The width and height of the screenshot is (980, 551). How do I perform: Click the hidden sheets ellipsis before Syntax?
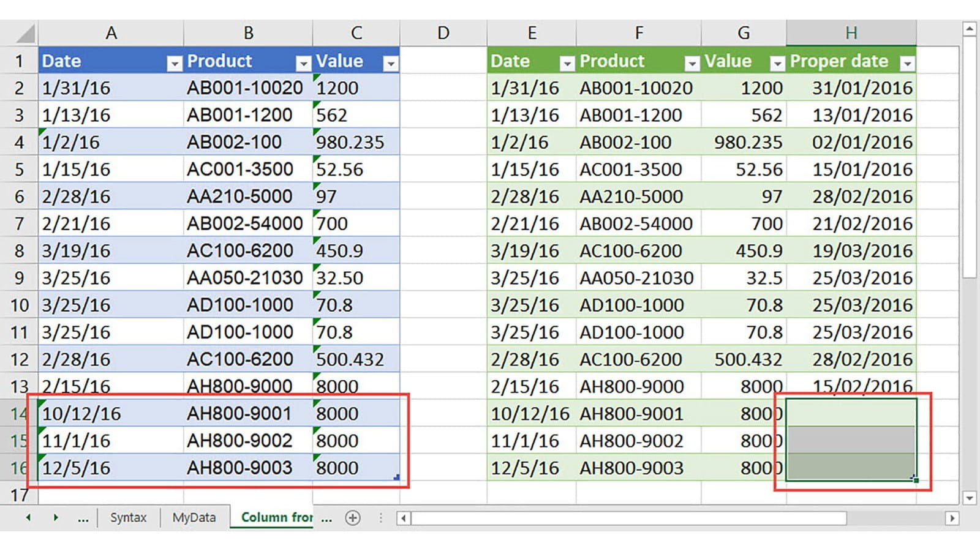point(83,519)
